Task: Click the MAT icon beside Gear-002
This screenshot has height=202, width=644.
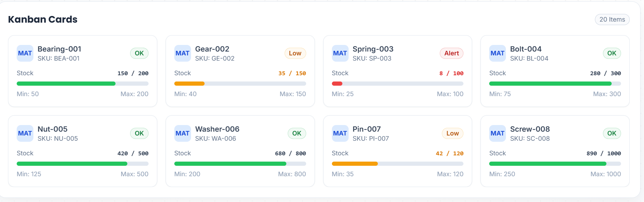Action: pyautogui.click(x=182, y=53)
